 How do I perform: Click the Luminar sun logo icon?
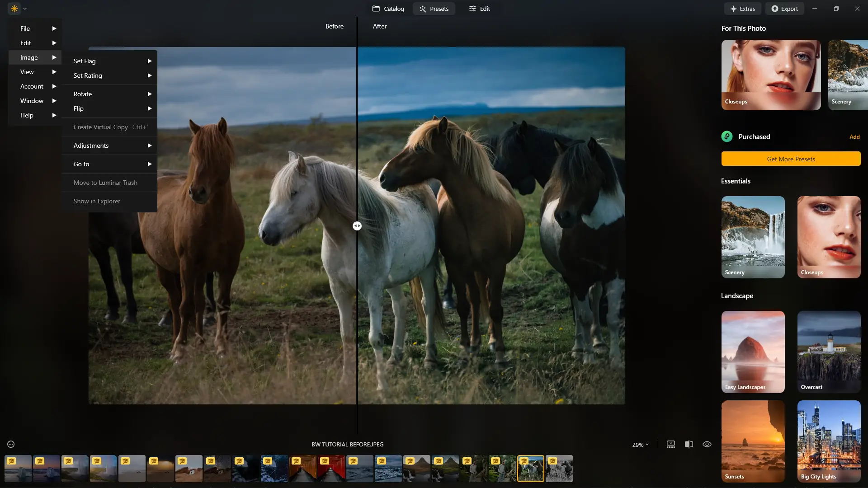click(x=14, y=9)
